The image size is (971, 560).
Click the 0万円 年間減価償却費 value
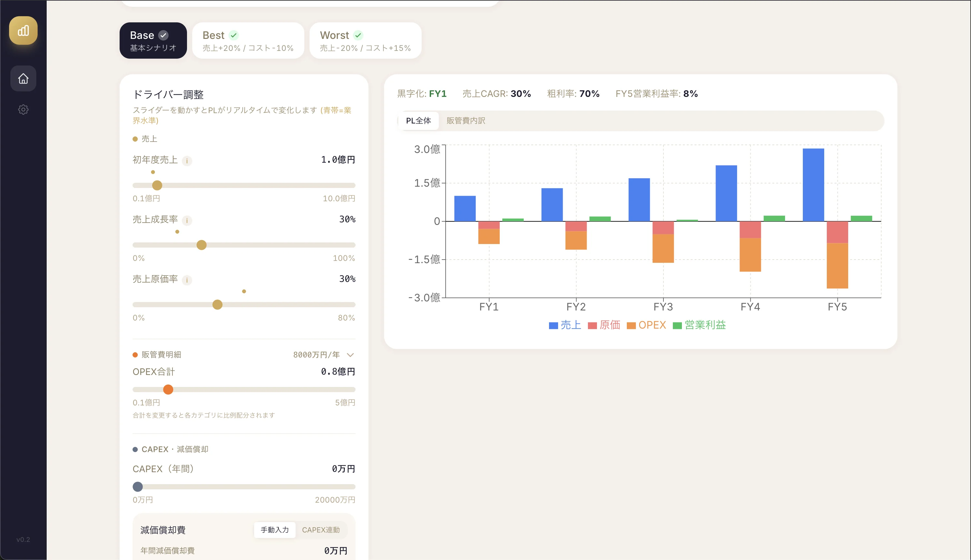336,551
